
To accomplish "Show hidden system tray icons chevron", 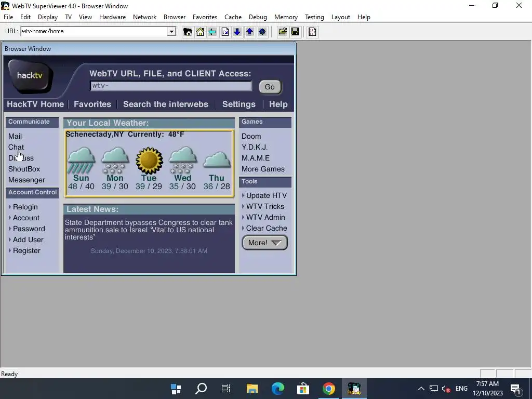I will click(x=421, y=389).
